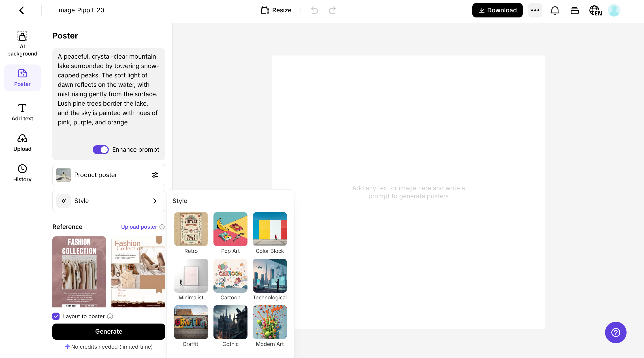Uncheck Layout to poster
644x358 pixels.
(55, 316)
